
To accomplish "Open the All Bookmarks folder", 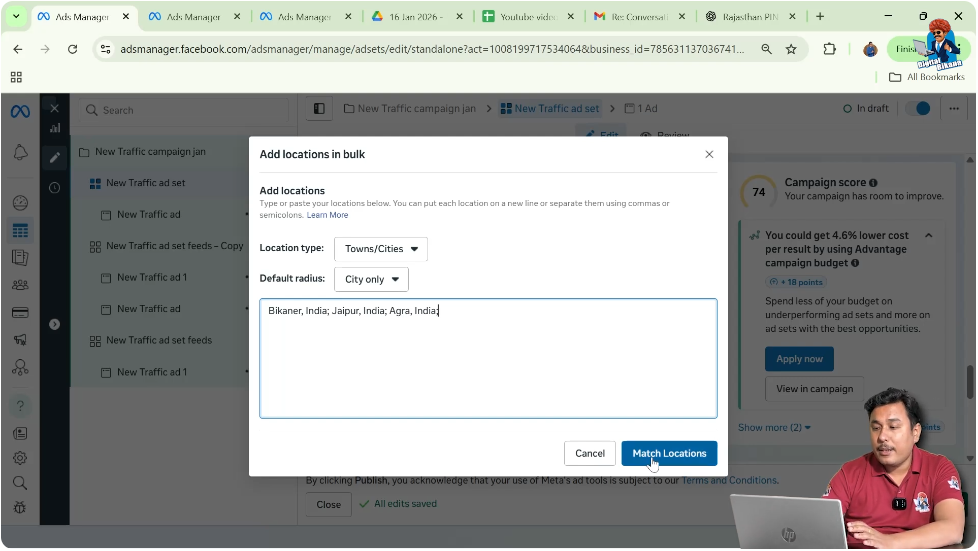I will click(x=926, y=77).
